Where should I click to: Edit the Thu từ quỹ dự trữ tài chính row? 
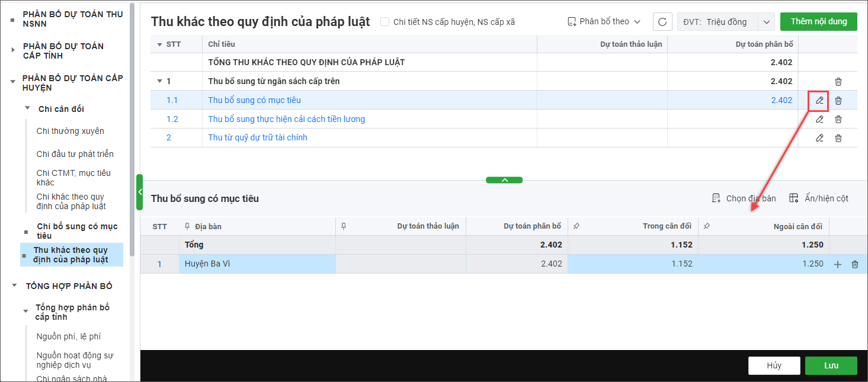[x=819, y=138]
